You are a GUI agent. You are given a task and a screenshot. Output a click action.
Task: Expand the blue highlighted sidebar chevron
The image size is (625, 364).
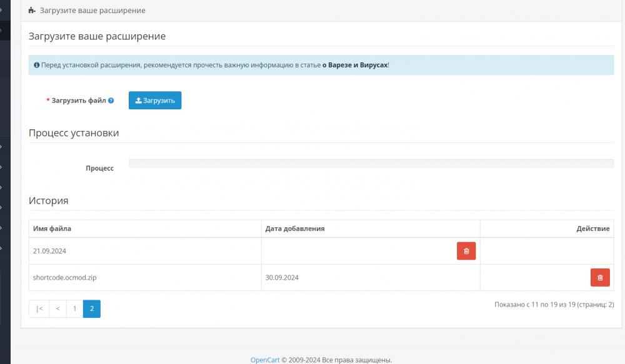1,30
